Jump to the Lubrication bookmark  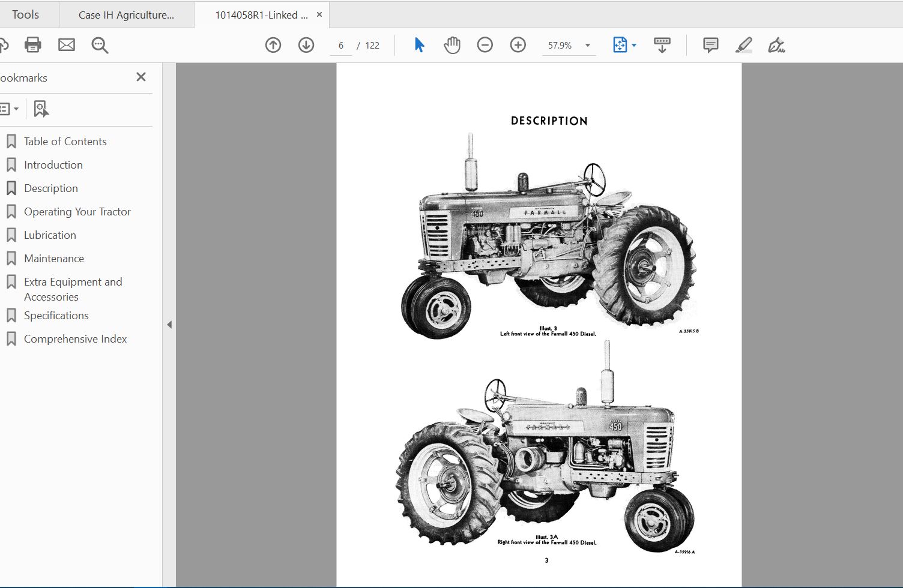[50, 235]
